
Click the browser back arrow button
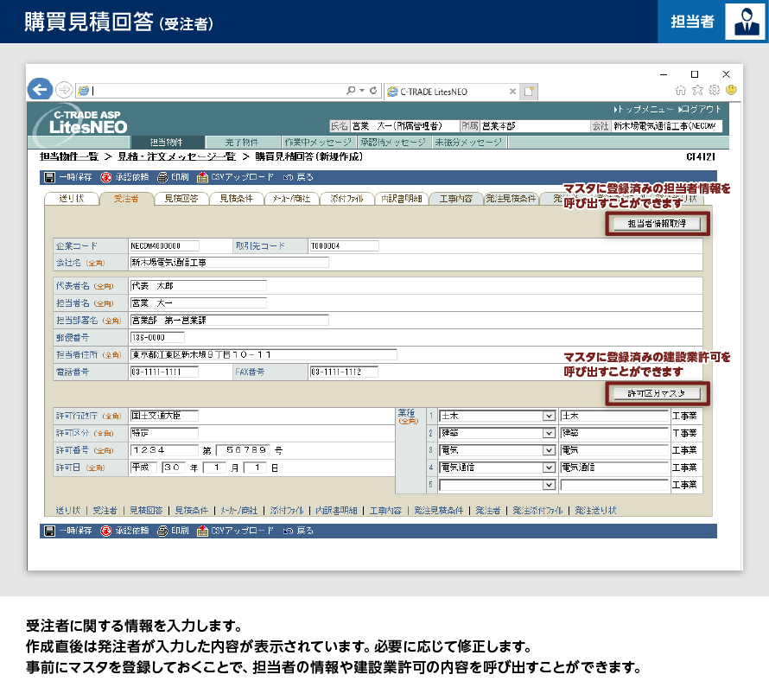coord(40,89)
